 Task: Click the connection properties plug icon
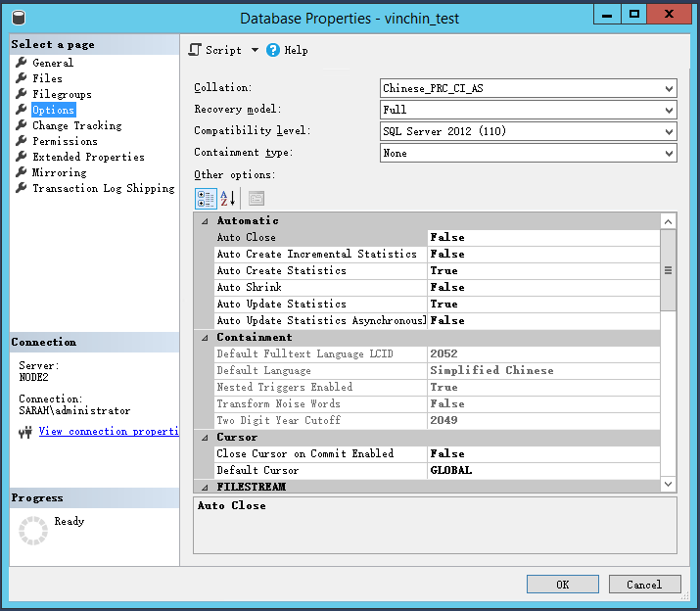25,432
